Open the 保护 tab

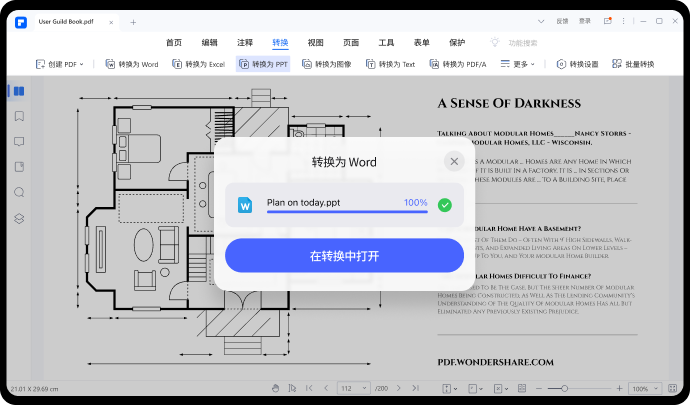pyautogui.click(x=457, y=43)
